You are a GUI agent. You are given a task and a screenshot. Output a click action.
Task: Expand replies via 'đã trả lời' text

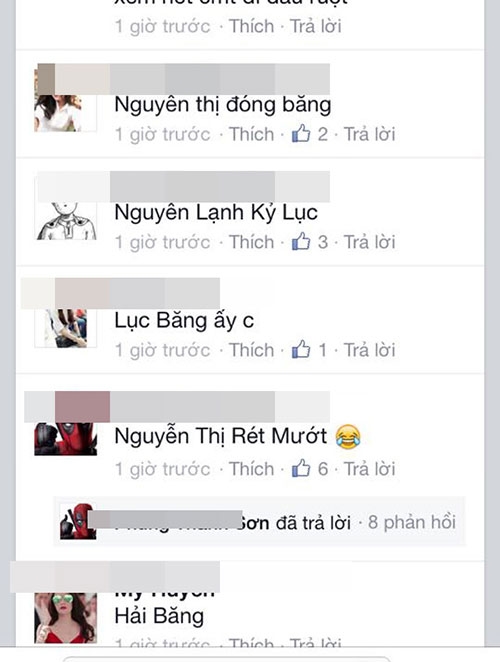[x=313, y=523]
